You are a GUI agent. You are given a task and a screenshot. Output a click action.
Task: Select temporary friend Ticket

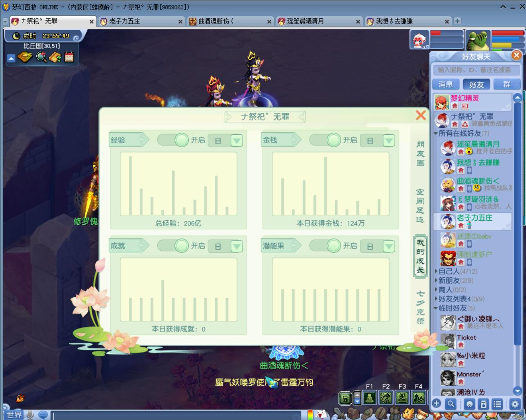(x=476, y=341)
